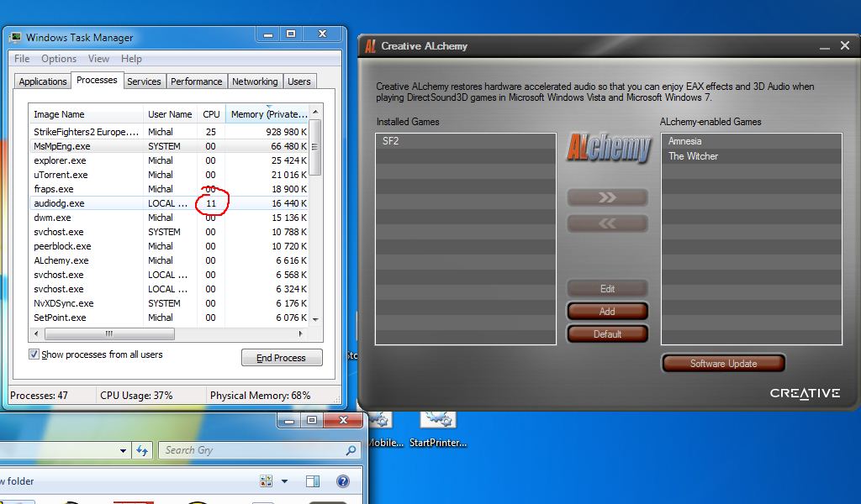Sort processes by CPU column header
The height and width of the screenshot is (504, 861).
click(x=211, y=114)
